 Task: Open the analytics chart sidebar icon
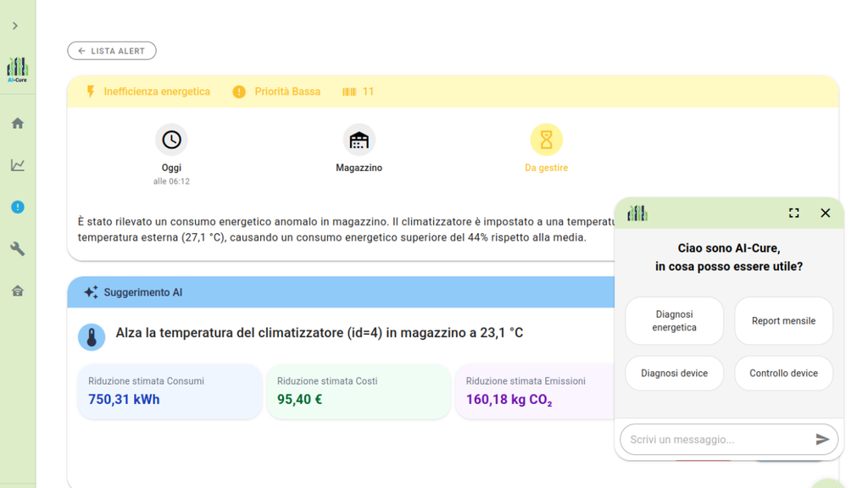pos(17,165)
